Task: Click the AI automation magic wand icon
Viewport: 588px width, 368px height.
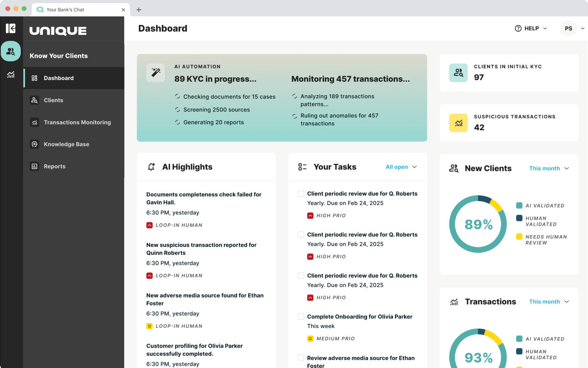Action: [x=155, y=73]
